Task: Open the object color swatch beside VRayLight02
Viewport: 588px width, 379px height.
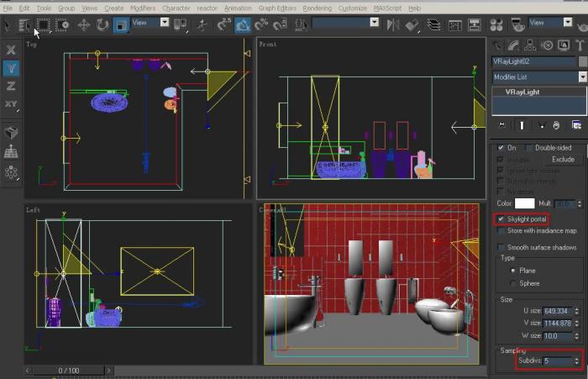Action: (x=583, y=61)
